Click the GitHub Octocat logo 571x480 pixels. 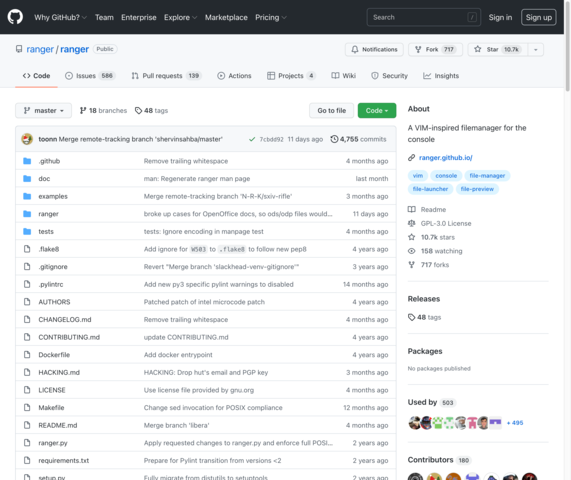pos(15,17)
